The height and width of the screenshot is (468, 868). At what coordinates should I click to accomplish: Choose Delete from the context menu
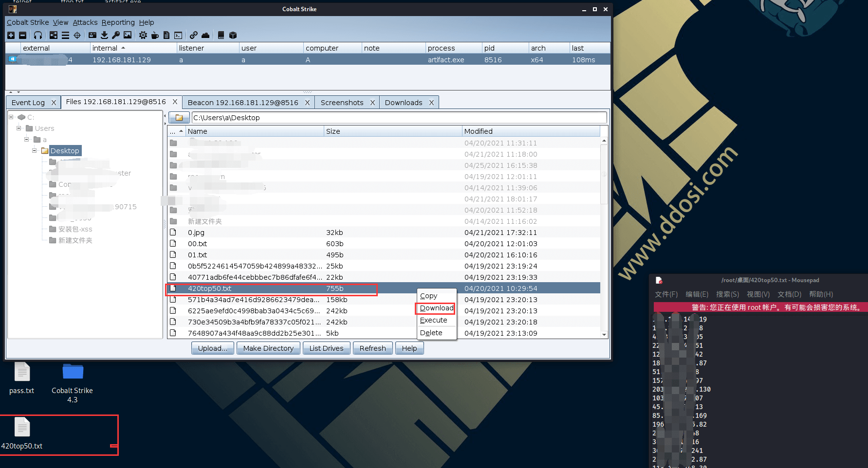pyautogui.click(x=437, y=333)
